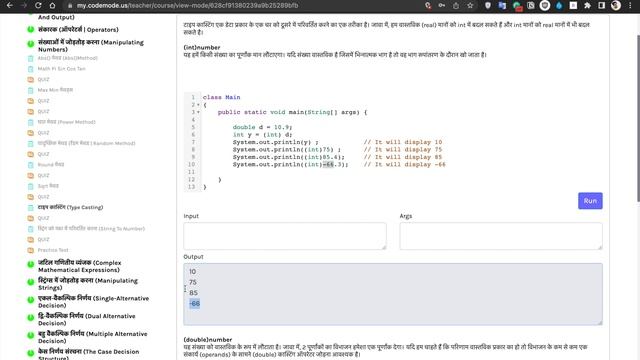Viewport: 640px width, 360px height.
Task: Open the blue droplet extension icon
Action: tap(559, 5)
